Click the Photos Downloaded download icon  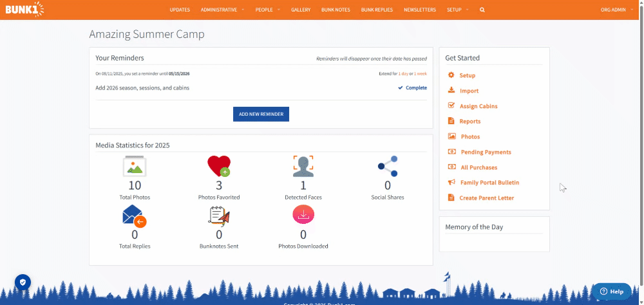303,215
